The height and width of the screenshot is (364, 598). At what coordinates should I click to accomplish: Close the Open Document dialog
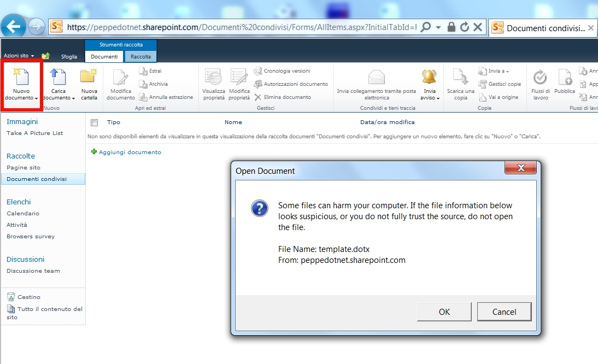pos(520,168)
